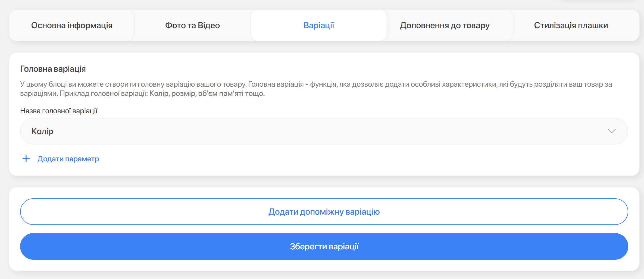Click the word Додати in the outlined button
This screenshot has width=644, height=279.
pos(283,212)
